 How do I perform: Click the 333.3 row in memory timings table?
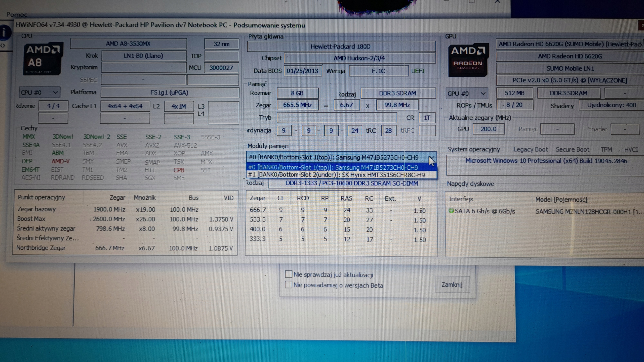[341, 239]
